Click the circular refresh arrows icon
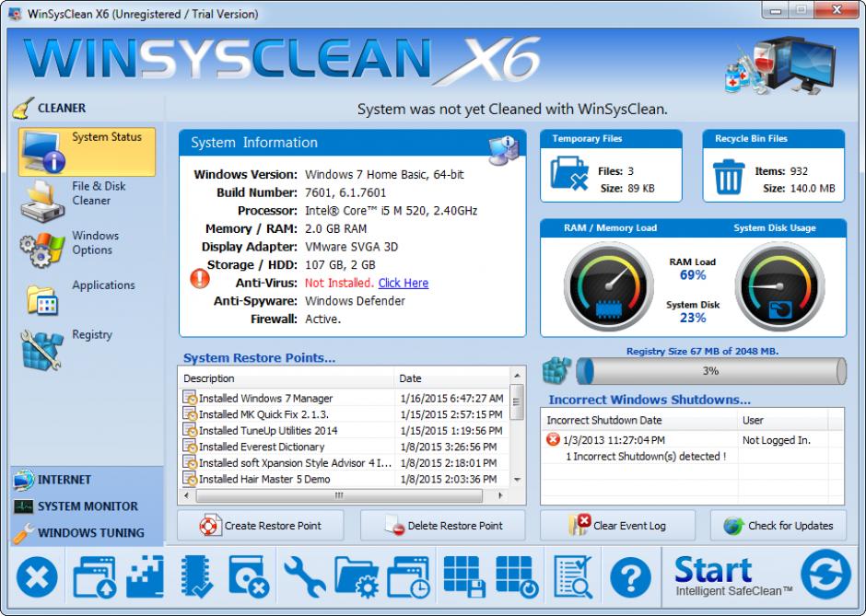Viewport: 866px width, 616px height. pyautogui.click(x=825, y=575)
